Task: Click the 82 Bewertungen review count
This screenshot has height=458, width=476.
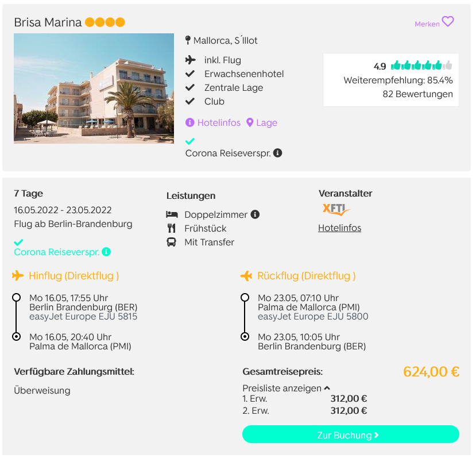Action: point(417,94)
